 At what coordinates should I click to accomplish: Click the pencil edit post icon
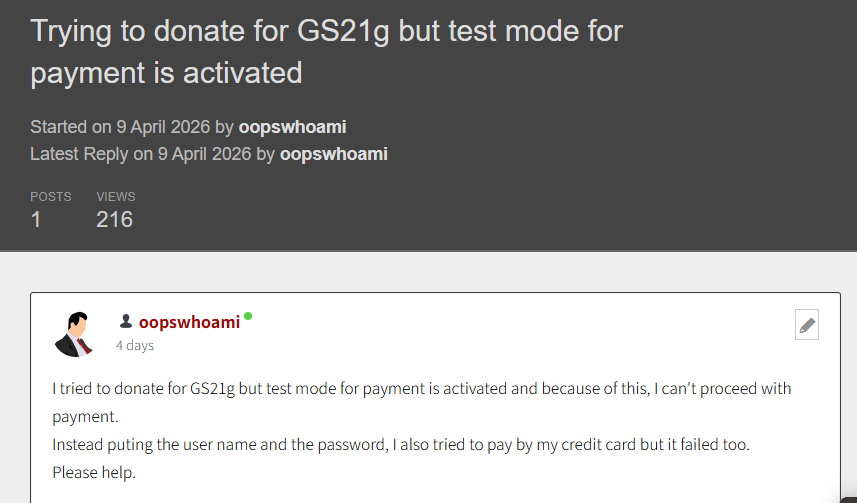pos(807,325)
